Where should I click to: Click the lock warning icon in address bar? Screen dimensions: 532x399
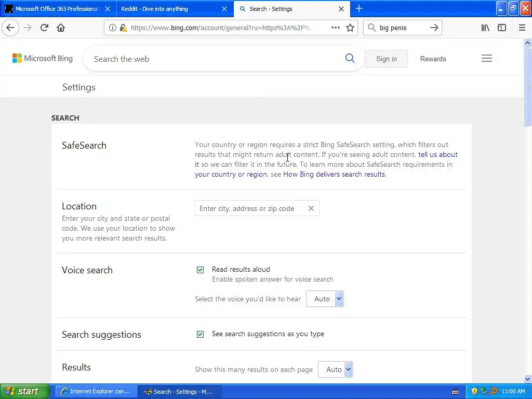point(124,28)
